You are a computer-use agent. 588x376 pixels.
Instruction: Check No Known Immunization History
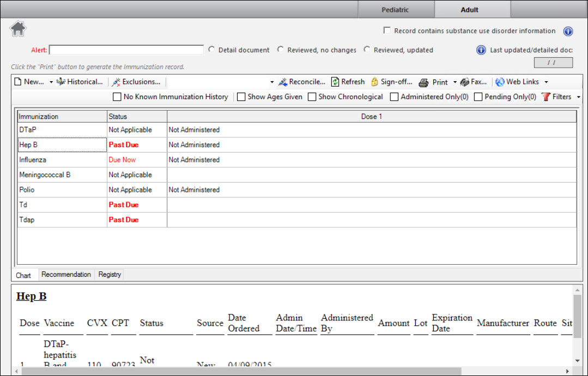[117, 96]
